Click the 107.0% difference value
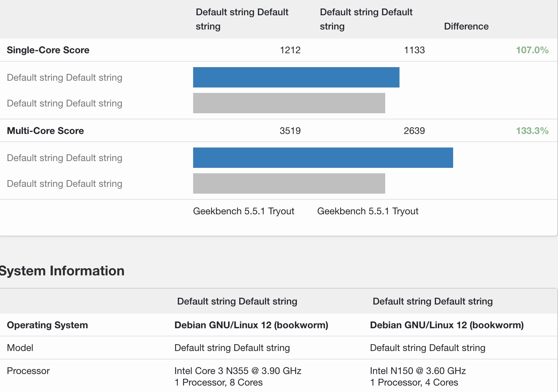This screenshot has height=392, width=558. tap(532, 50)
